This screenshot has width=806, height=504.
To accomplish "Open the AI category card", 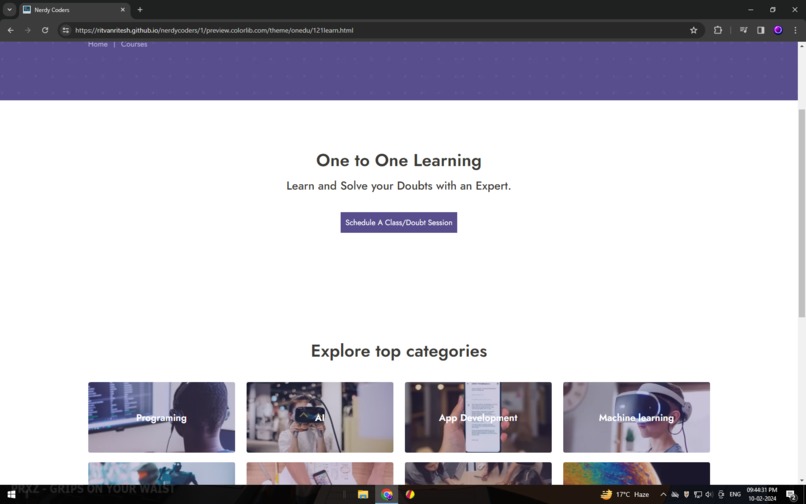I will pos(320,417).
